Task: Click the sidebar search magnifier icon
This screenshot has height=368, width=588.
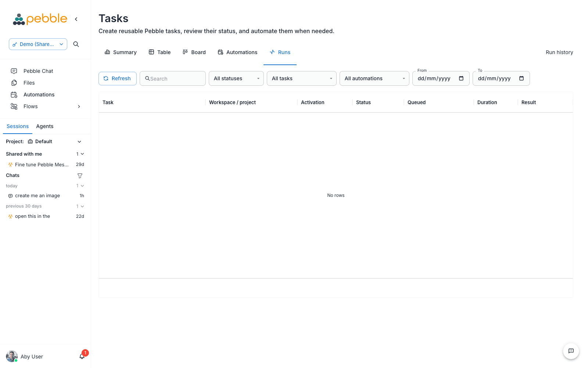Action: (76, 44)
